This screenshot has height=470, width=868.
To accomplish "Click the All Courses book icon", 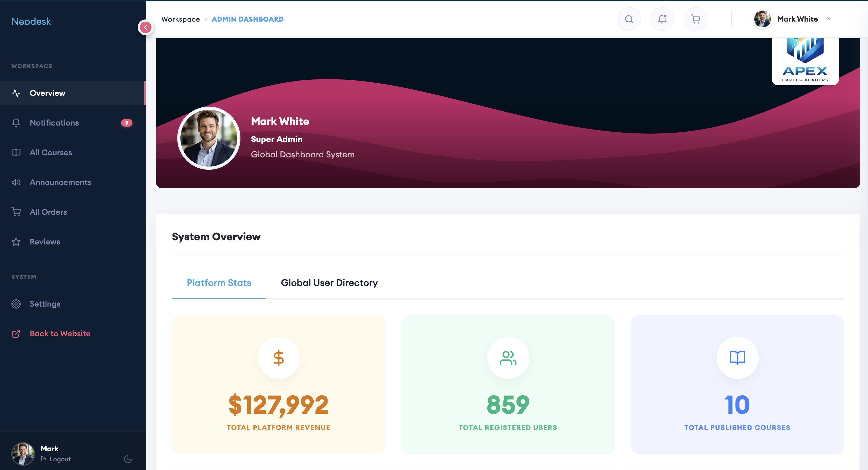I will coord(16,153).
